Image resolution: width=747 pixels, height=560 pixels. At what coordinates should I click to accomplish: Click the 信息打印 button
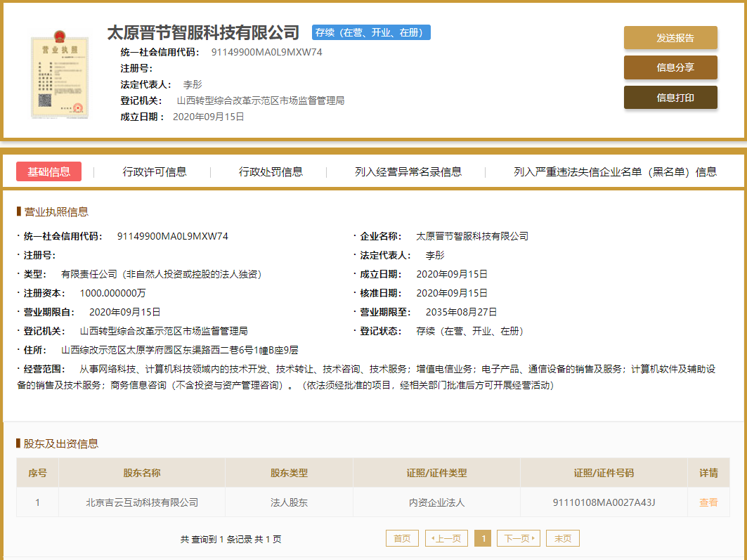(x=670, y=98)
